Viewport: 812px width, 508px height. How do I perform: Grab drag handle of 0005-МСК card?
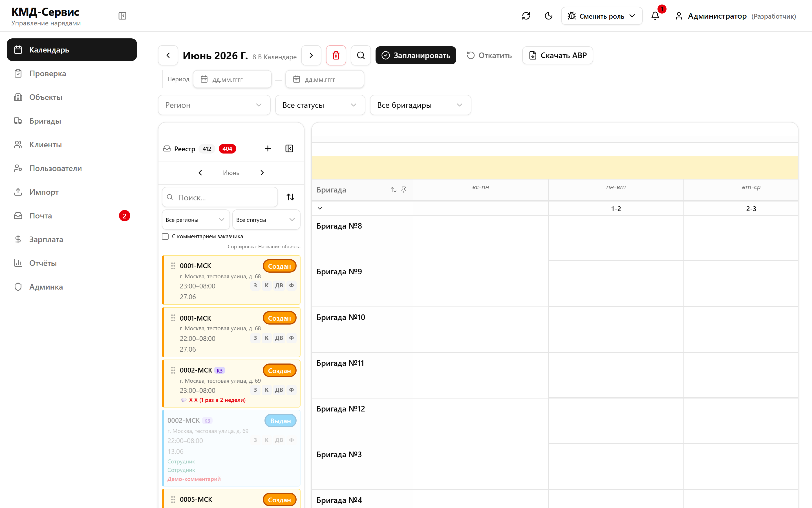(x=173, y=500)
